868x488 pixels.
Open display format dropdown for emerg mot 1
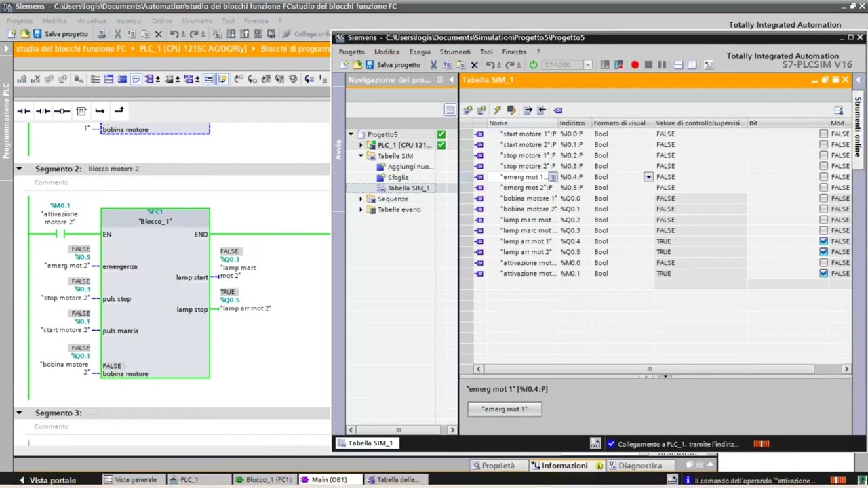tap(648, 177)
